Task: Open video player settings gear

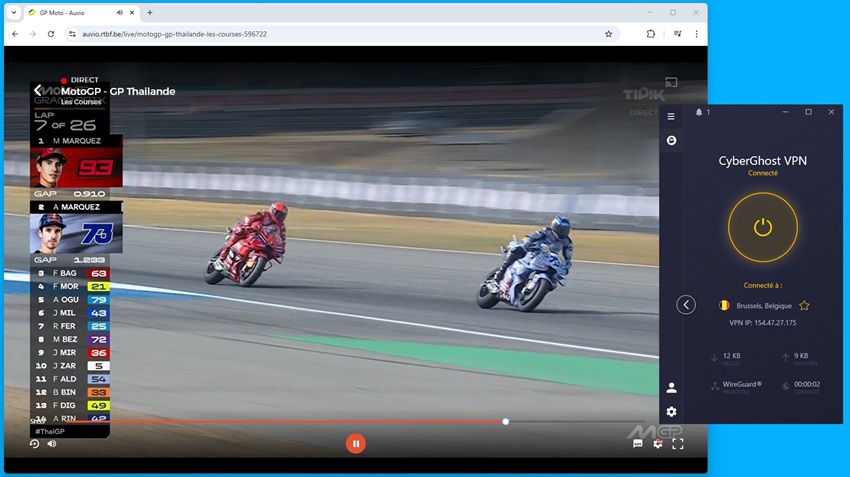Action: pyautogui.click(x=658, y=444)
